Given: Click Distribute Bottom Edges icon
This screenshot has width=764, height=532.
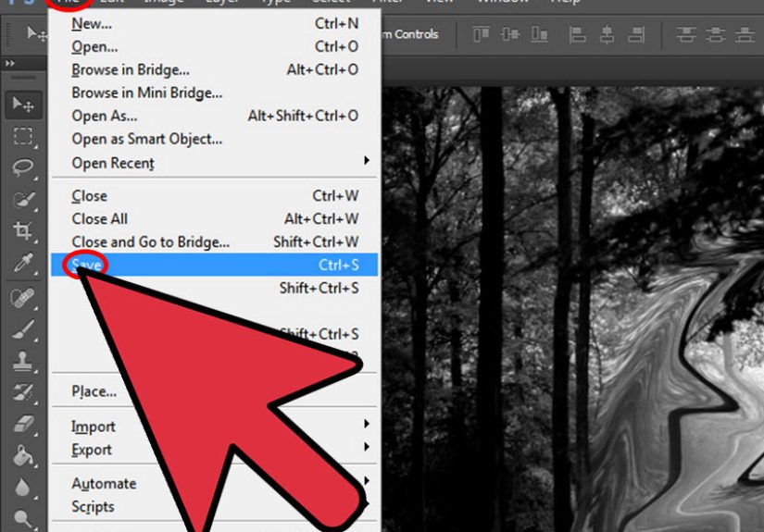Looking at the screenshot, I should [745, 34].
